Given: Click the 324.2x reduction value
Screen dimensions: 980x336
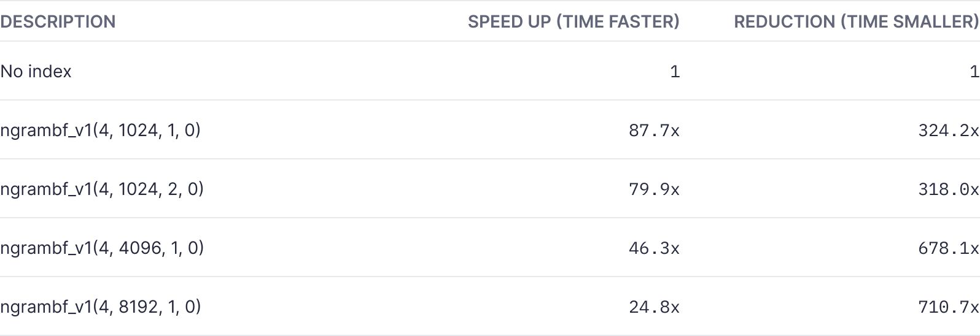Looking at the screenshot, I should click(948, 130).
